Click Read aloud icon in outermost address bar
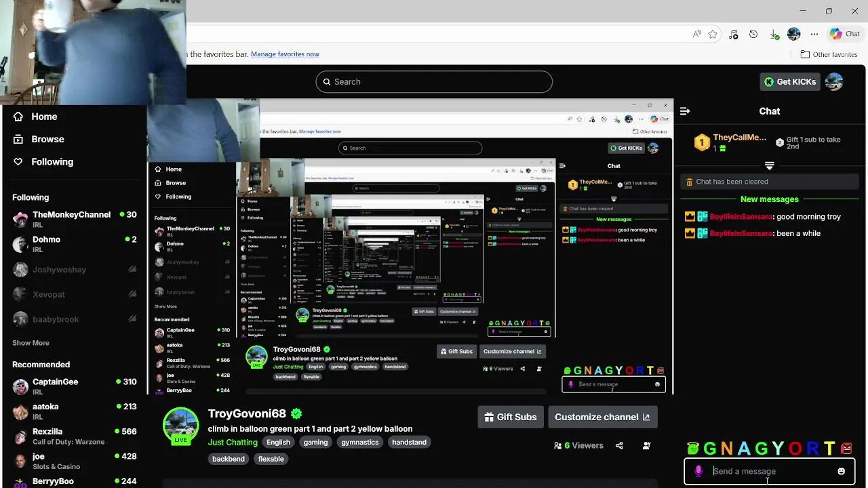The height and width of the screenshot is (488, 868). tap(697, 34)
